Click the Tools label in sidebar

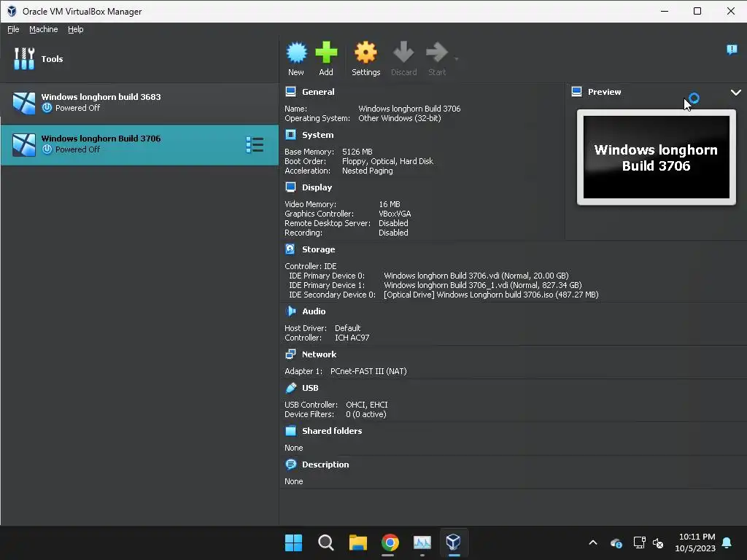point(52,59)
